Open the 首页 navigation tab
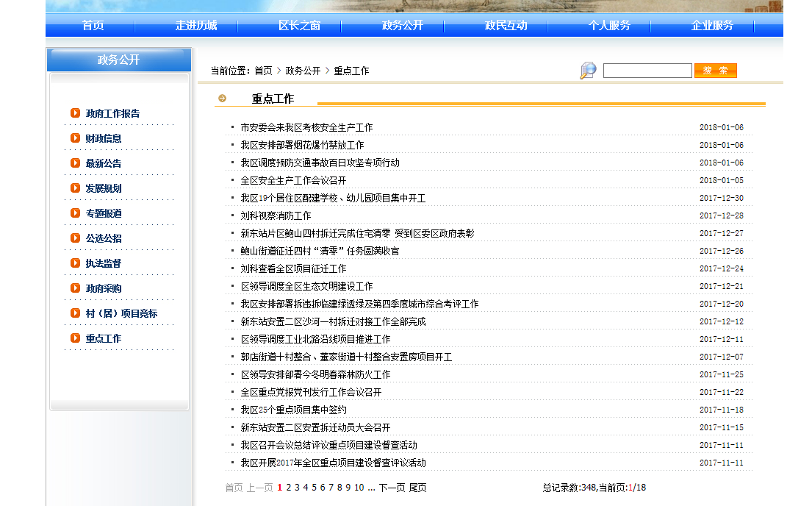The height and width of the screenshot is (506, 812). (x=93, y=26)
